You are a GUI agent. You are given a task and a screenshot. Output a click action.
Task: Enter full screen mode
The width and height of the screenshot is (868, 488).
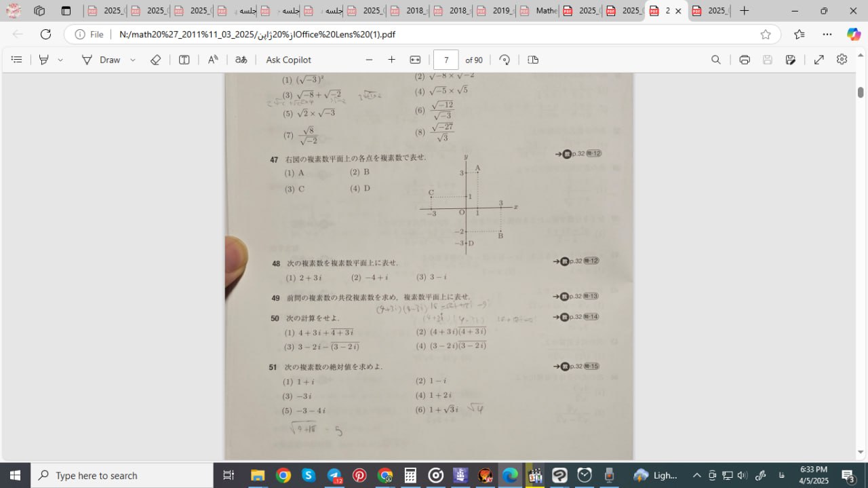pos(818,60)
